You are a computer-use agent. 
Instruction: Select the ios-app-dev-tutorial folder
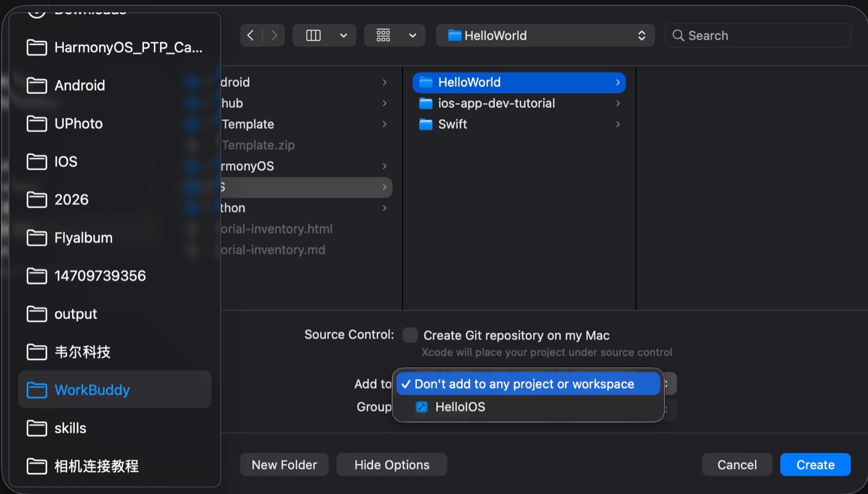coord(519,104)
